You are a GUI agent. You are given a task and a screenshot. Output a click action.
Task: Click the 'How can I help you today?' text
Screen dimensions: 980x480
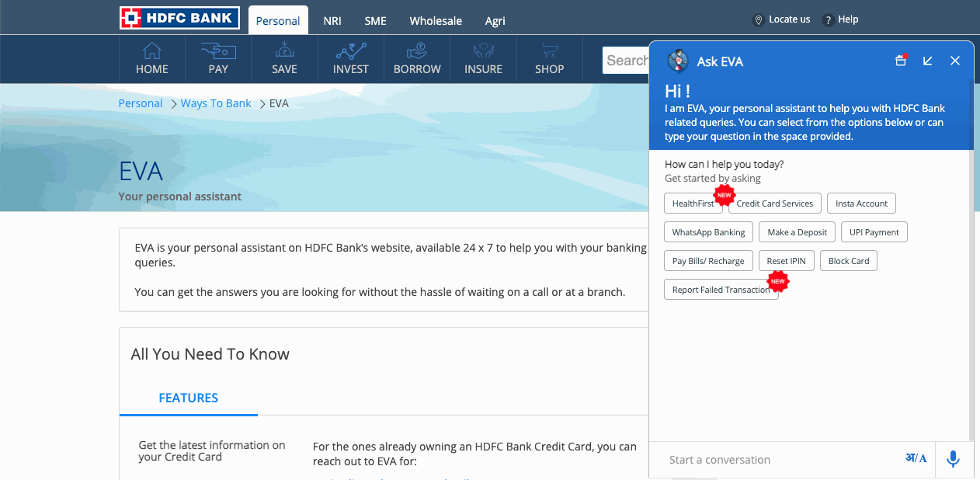tap(725, 165)
